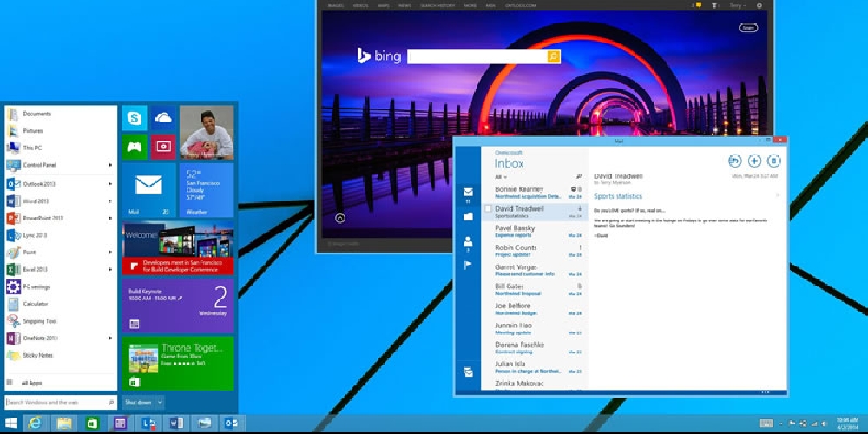Viewport: 868px width, 434px height.
Task: Click the Shut down button
Action: coord(138,403)
